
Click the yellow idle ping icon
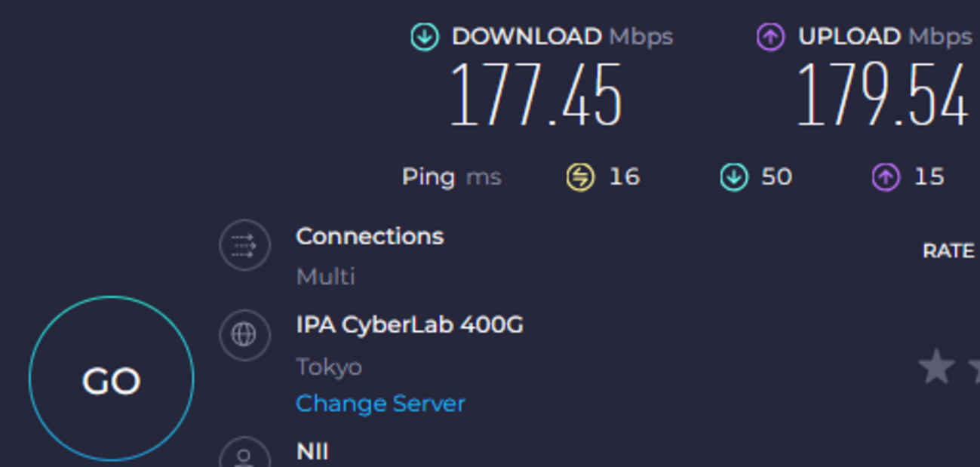click(580, 177)
